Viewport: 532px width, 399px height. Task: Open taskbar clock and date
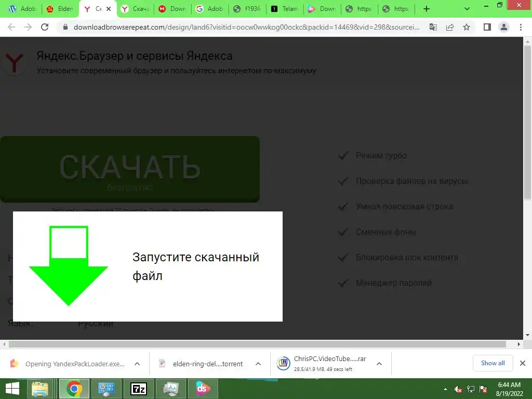(509, 389)
